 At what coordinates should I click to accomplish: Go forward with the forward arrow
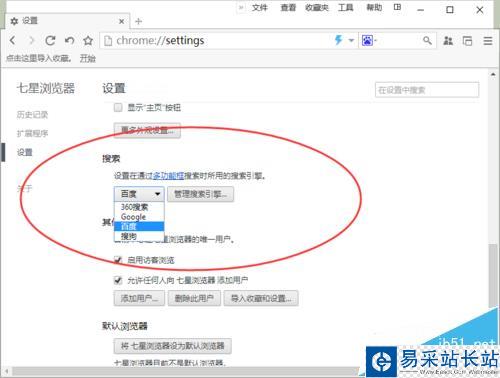[x=32, y=40]
